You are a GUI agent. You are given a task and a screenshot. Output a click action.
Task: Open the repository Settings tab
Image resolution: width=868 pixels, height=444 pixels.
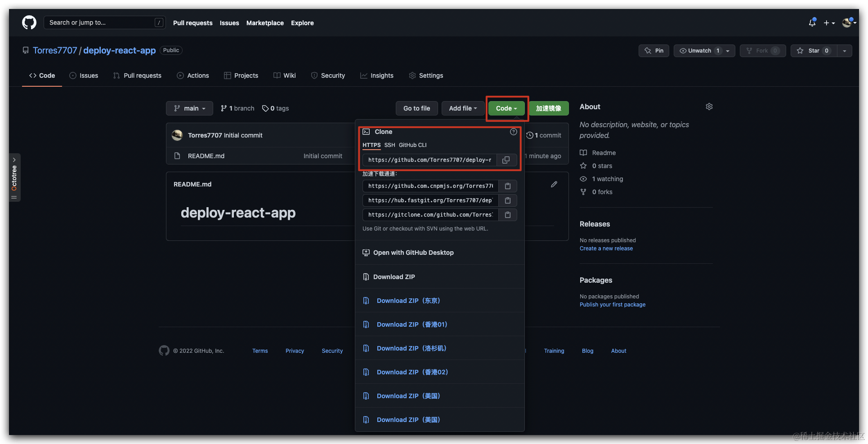426,75
